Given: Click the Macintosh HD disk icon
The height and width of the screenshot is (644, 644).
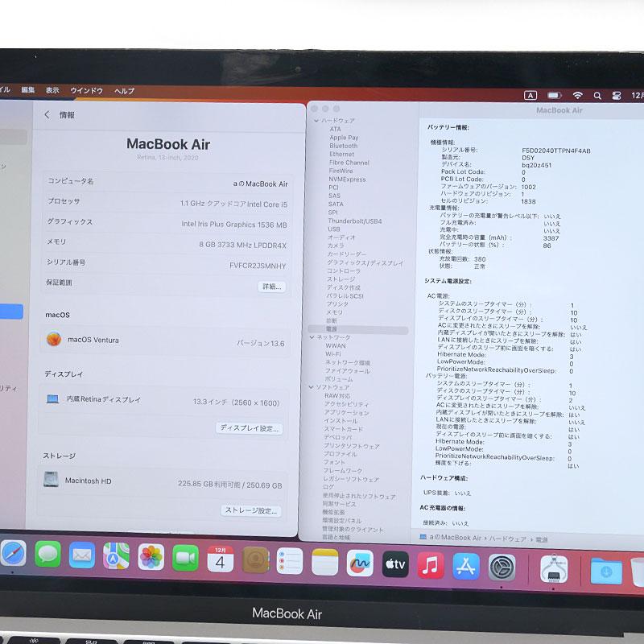Looking at the screenshot, I should pos(51,480).
